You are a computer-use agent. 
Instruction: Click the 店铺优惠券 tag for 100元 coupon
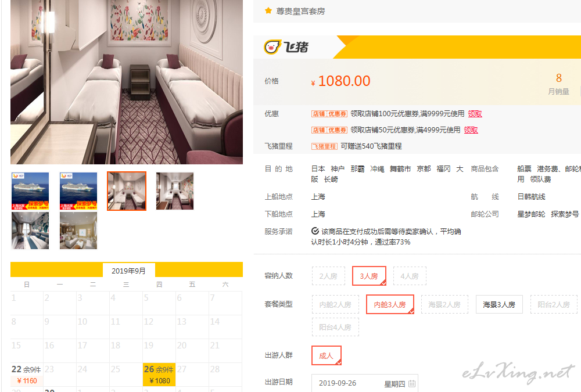pos(329,114)
